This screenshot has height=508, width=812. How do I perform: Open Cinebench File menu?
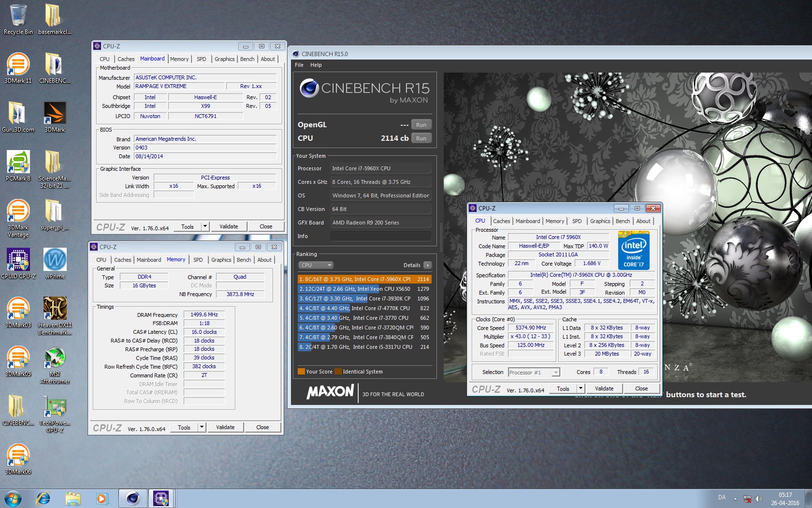coord(299,65)
